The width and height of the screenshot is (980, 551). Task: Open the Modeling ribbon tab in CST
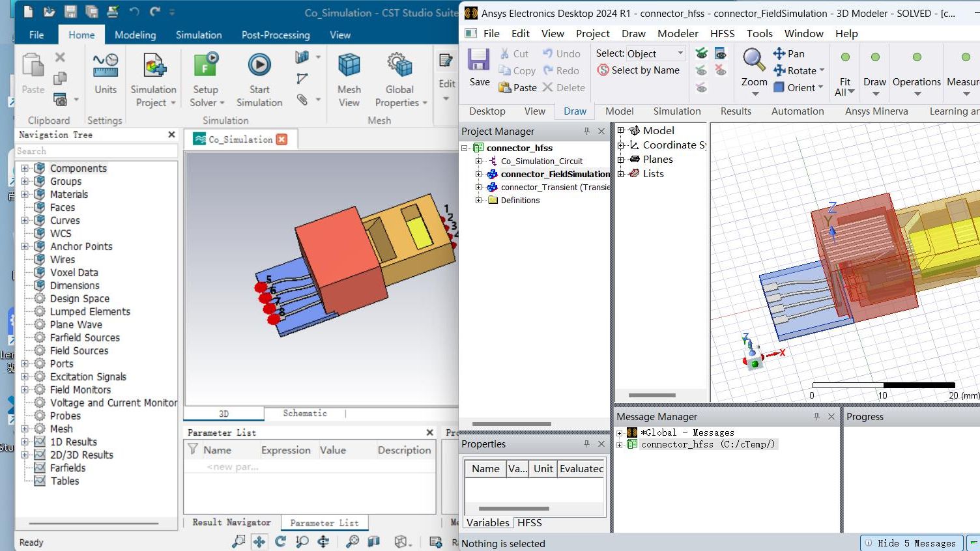135,35
